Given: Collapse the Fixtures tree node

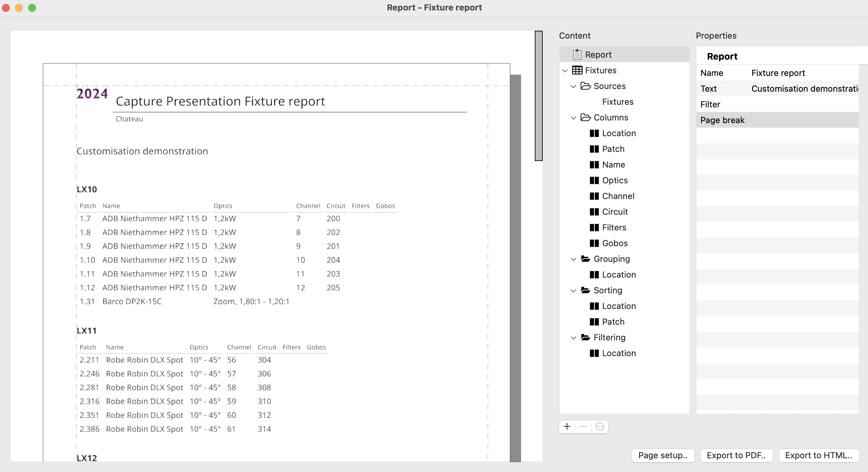Looking at the screenshot, I should pyautogui.click(x=565, y=70).
